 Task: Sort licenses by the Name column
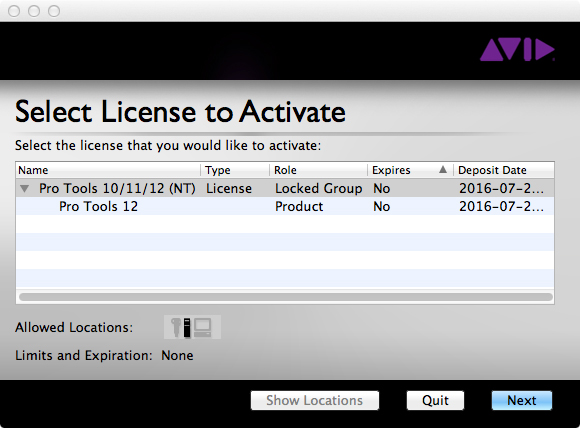tap(108, 170)
